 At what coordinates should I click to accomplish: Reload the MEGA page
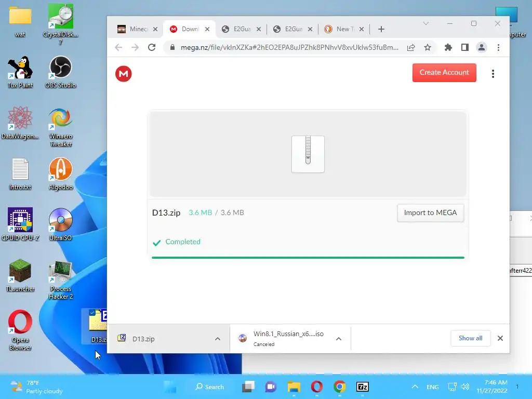click(152, 47)
